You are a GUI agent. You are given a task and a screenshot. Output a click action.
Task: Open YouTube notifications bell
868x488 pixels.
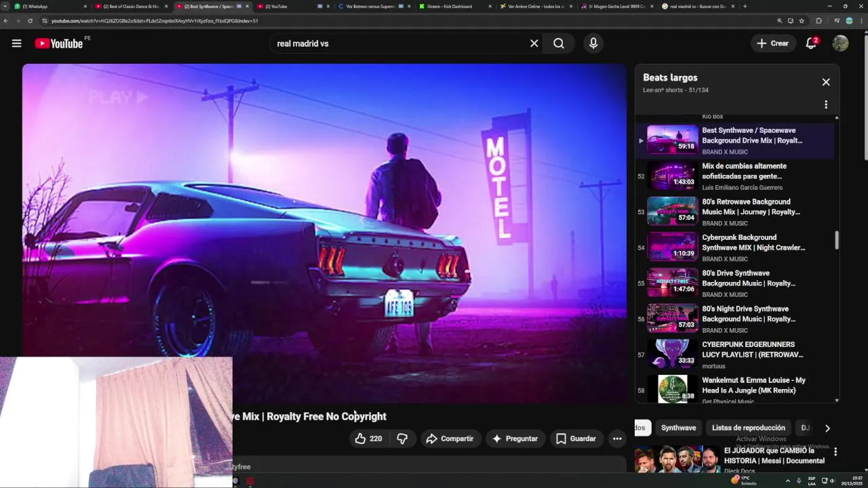click(811, 43)
